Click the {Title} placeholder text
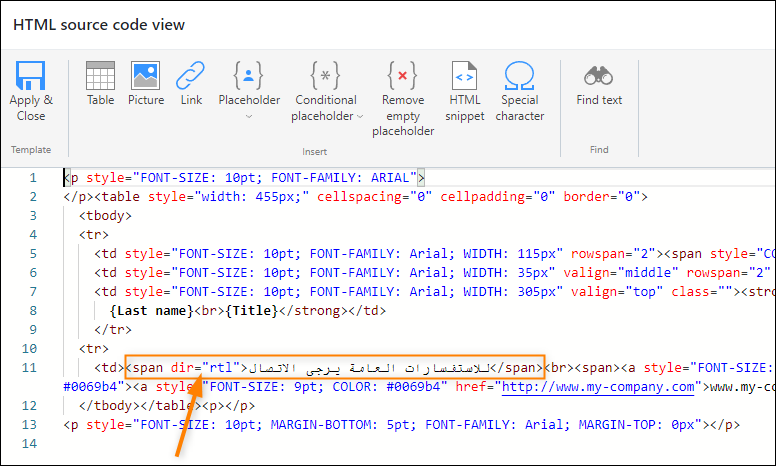776x466 pixels. (x=251, y=311)
